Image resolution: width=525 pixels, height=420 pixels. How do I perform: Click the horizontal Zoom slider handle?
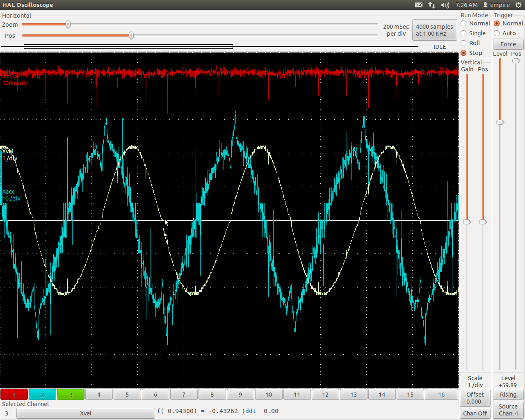click(x=68, y=25)
